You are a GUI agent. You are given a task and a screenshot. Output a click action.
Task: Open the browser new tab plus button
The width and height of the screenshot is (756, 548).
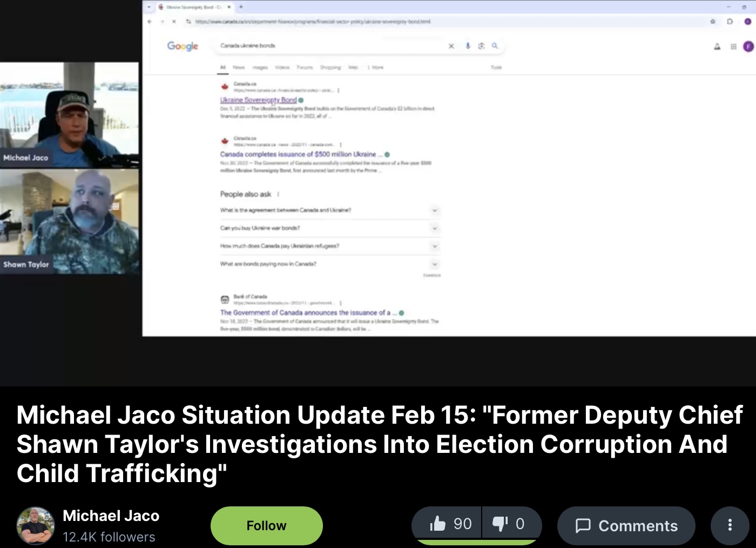click(x=241, y=7)
